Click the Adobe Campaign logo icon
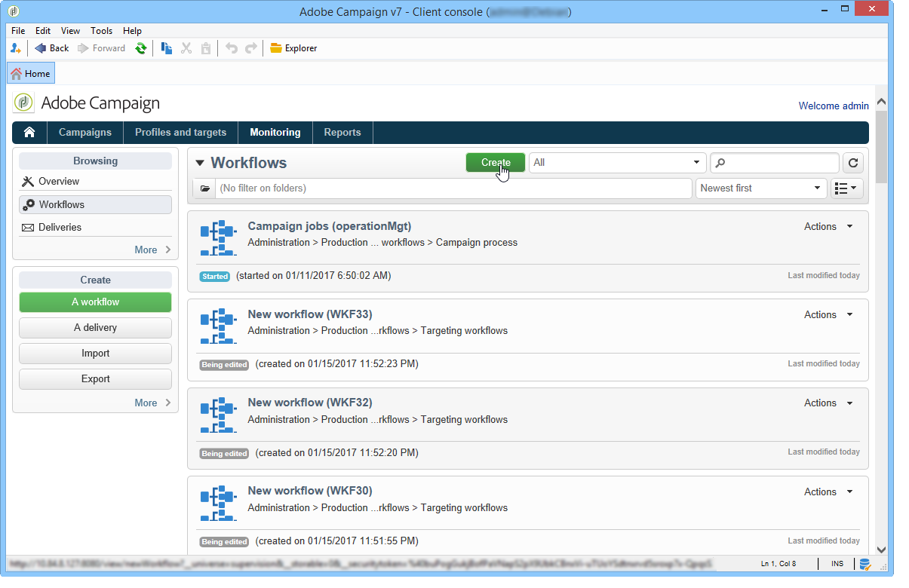The width and height of the screenshot is (909, 588). [23, 103]
